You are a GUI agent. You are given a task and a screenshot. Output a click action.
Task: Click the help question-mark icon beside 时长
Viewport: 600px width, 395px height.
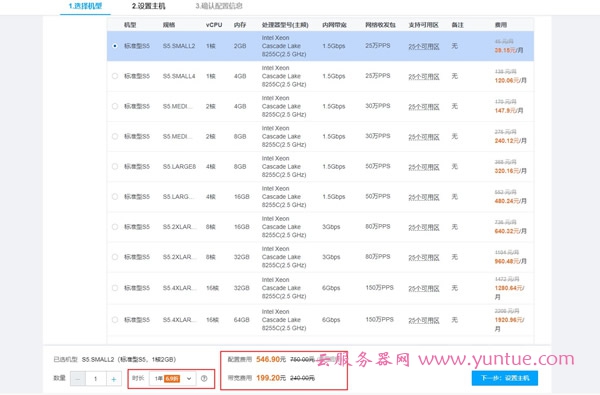point(204,379)
